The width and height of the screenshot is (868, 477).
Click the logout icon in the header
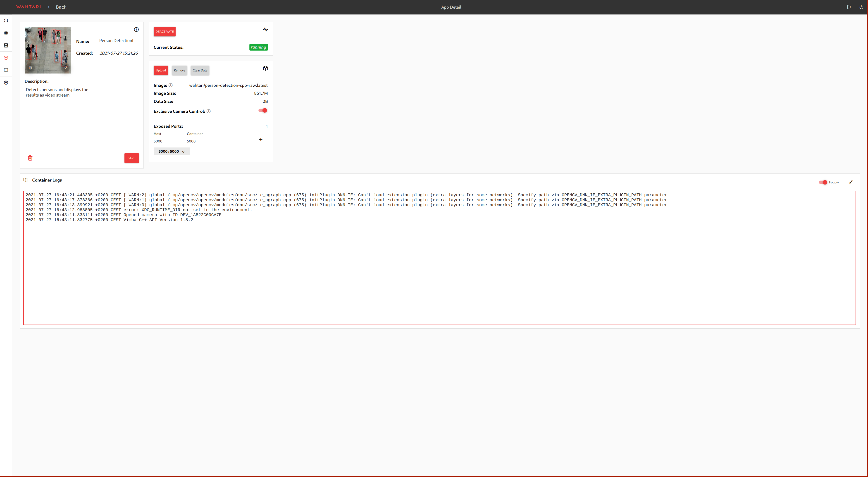(849, 7)
